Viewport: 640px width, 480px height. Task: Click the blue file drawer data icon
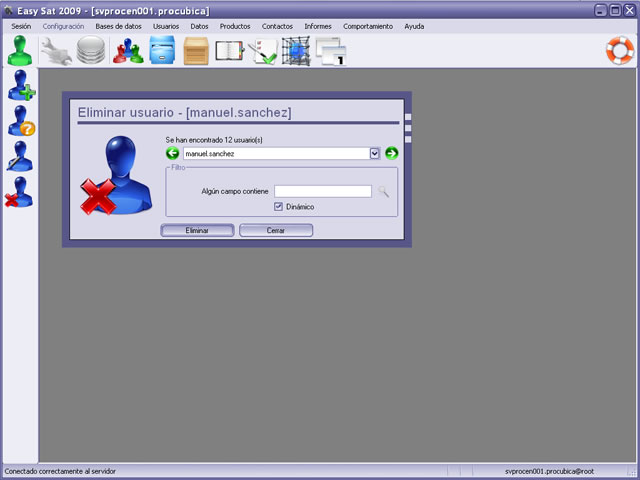[x=162, y=50]
